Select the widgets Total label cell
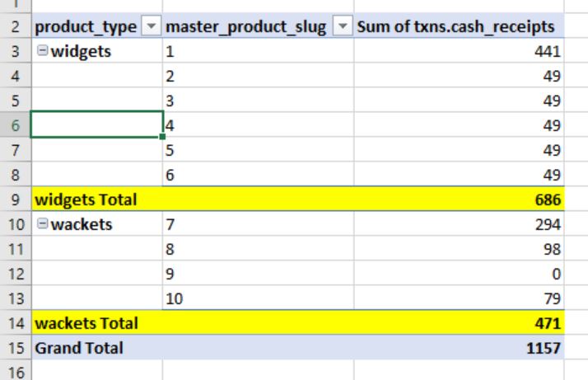 tap(97, 199)
